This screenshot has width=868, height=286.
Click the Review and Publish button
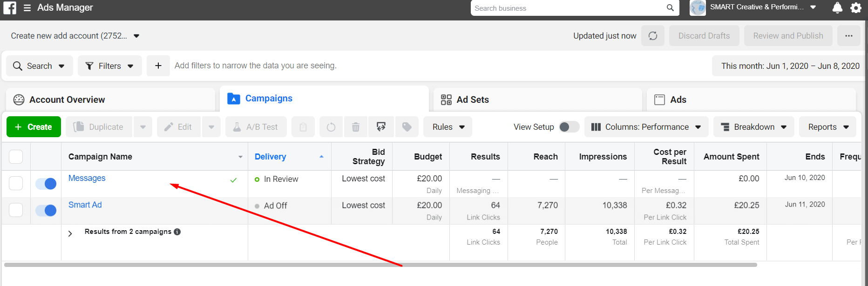(788, 36)
